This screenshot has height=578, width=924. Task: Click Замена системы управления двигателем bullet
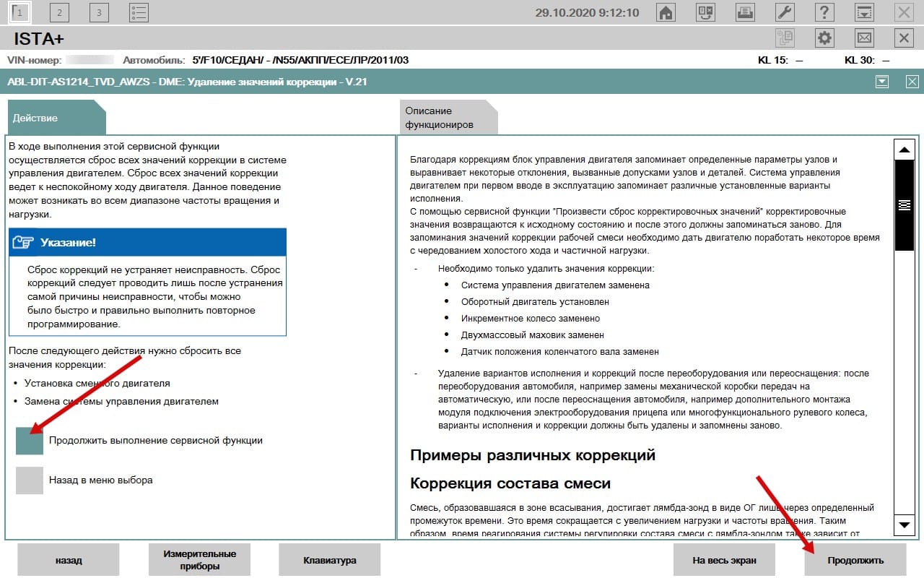(121, 401)
